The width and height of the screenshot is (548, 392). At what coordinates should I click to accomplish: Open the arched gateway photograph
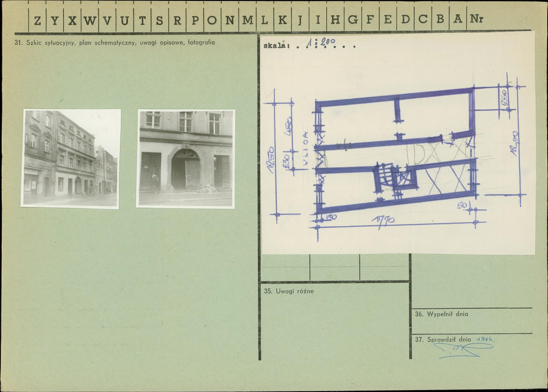(x=186, y=159)
